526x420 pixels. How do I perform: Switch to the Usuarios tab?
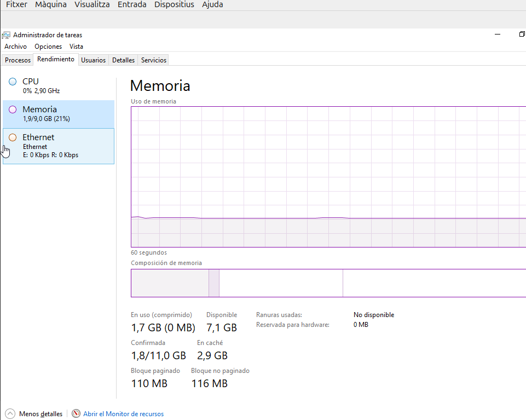(x=93, y=60)
